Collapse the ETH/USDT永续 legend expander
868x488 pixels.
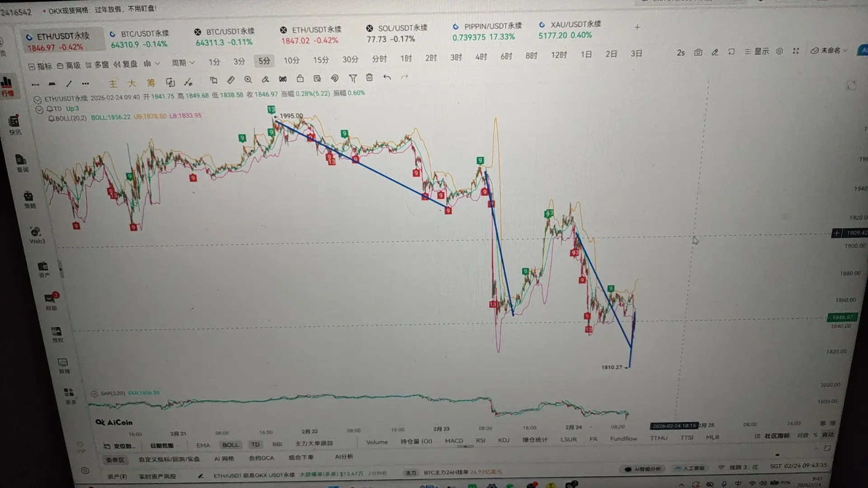38,99
